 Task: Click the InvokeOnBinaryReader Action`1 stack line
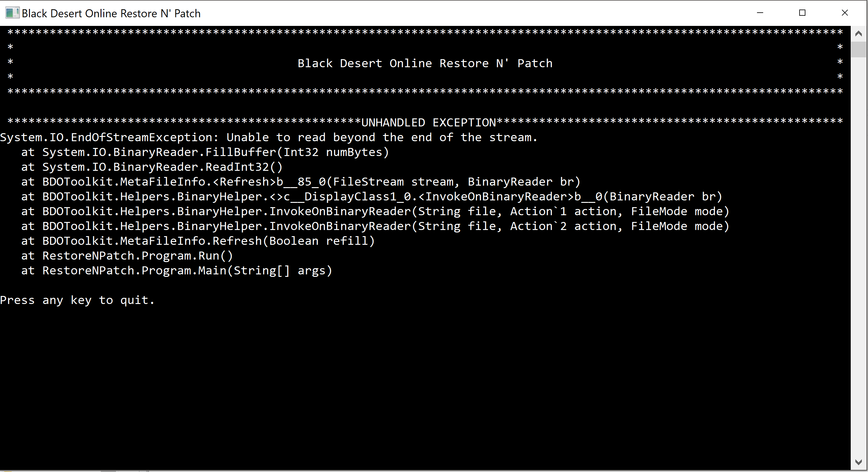(386, 211)
